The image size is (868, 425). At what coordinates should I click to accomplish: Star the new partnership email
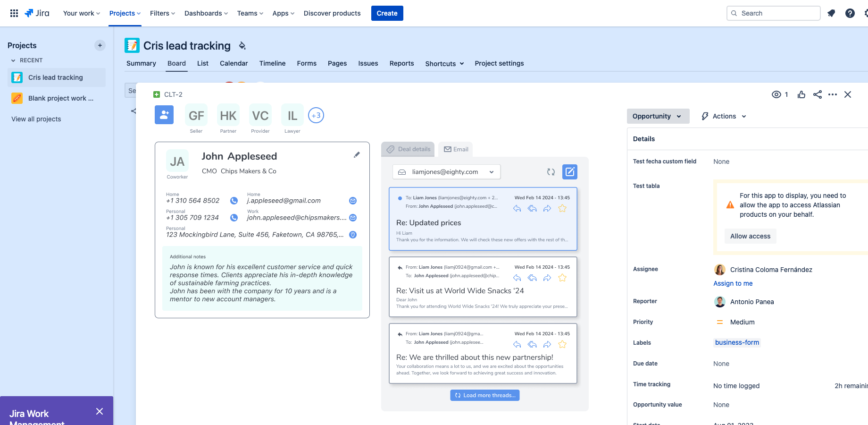pos(562,344)
